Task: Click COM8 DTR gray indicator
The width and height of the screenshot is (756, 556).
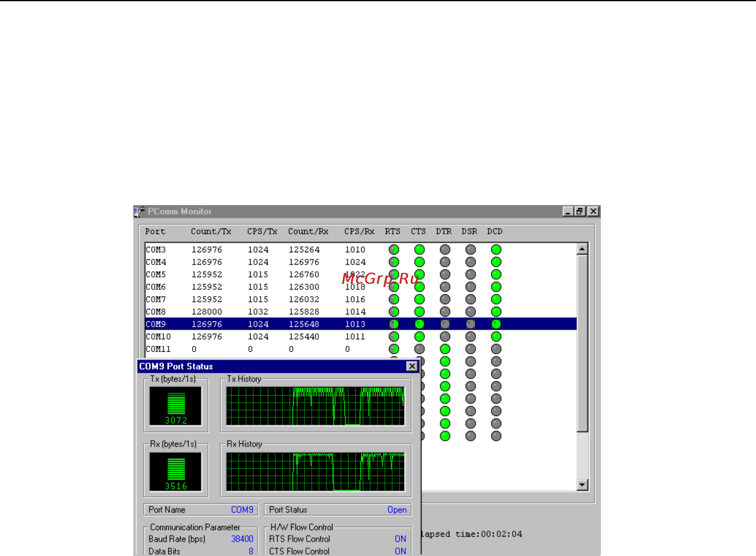Action: (x=445, y=312)
